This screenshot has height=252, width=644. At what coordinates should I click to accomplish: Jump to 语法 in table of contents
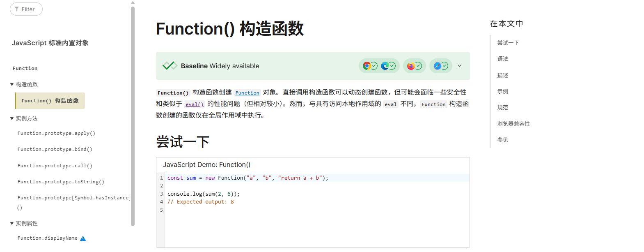503,59
